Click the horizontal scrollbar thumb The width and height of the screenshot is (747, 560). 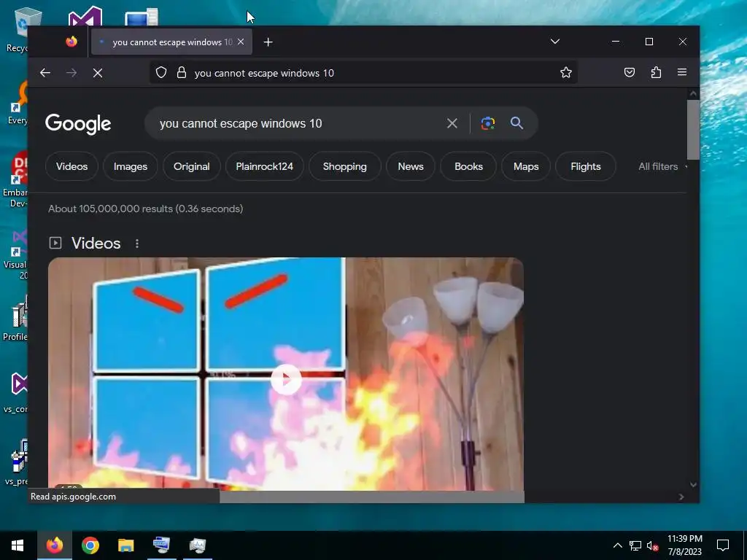point(371,497)
